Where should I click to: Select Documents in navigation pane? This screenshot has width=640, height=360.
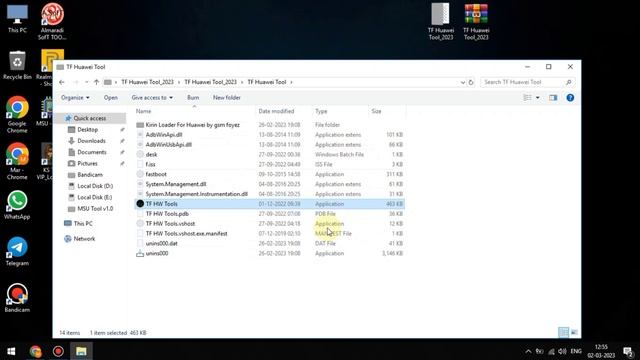92,152
